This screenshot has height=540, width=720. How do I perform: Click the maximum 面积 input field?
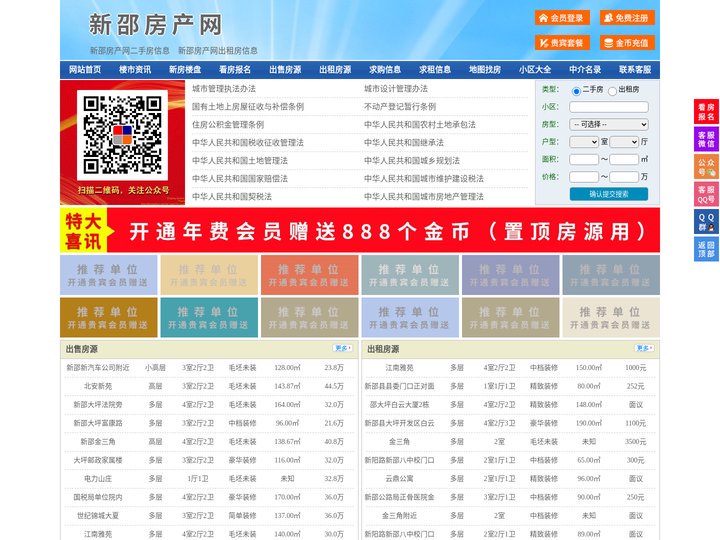click(x=624, y=159)
